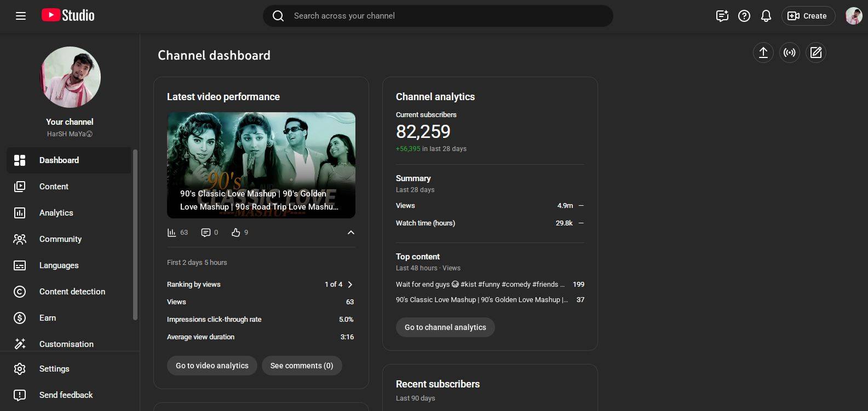
Task: Open the send feedback icon in header
Action: pos(722,16)
